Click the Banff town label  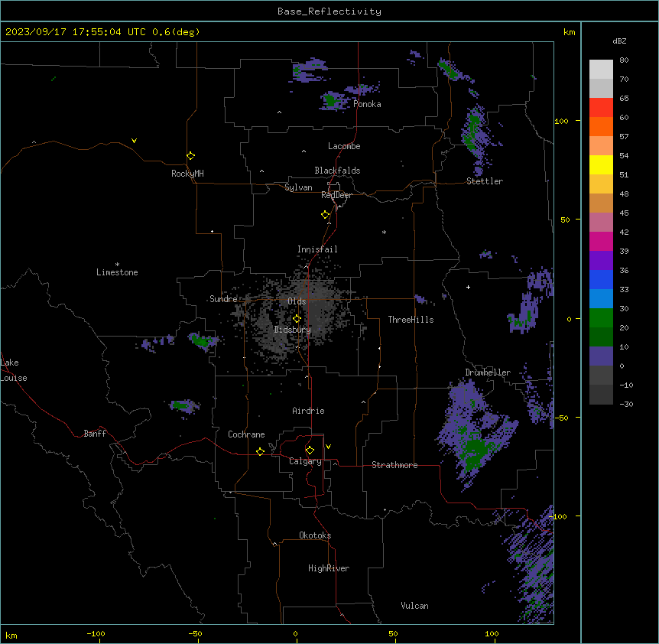pyautogui.click(x=95, y=434)
